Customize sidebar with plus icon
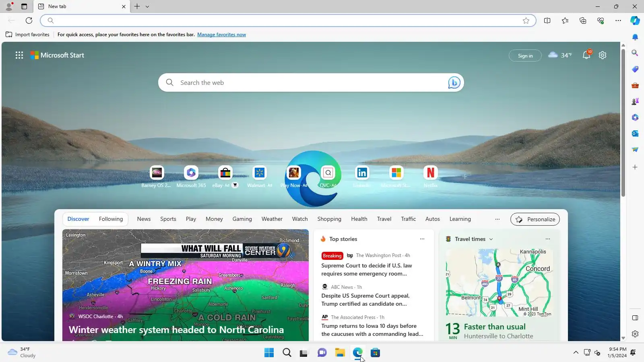 coord(635,167)
